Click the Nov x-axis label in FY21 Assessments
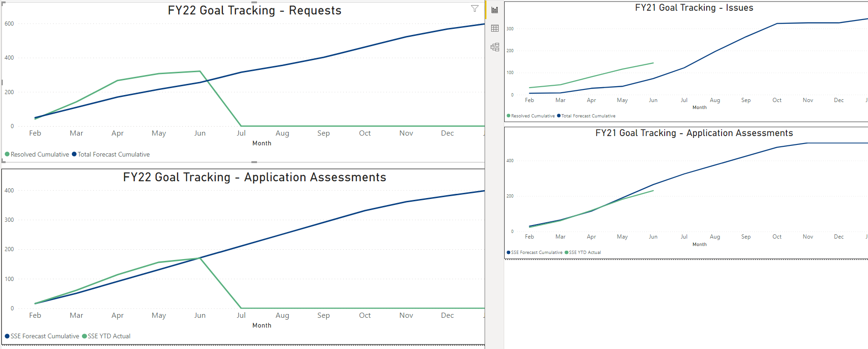868x349 pixels. 808,237
